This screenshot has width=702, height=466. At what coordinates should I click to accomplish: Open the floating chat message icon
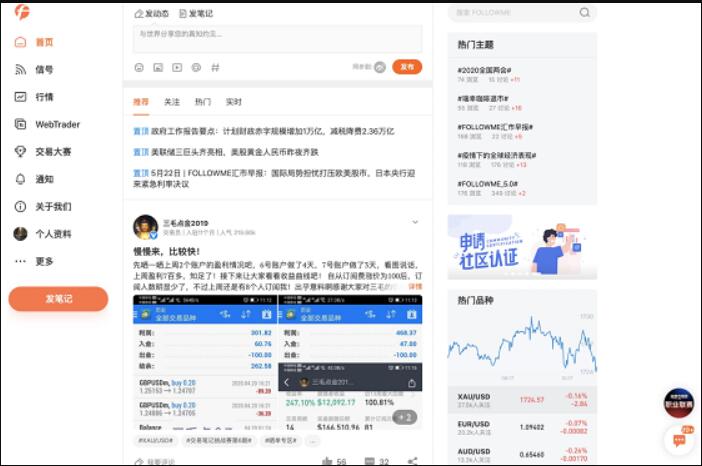(x=680, y=440)
